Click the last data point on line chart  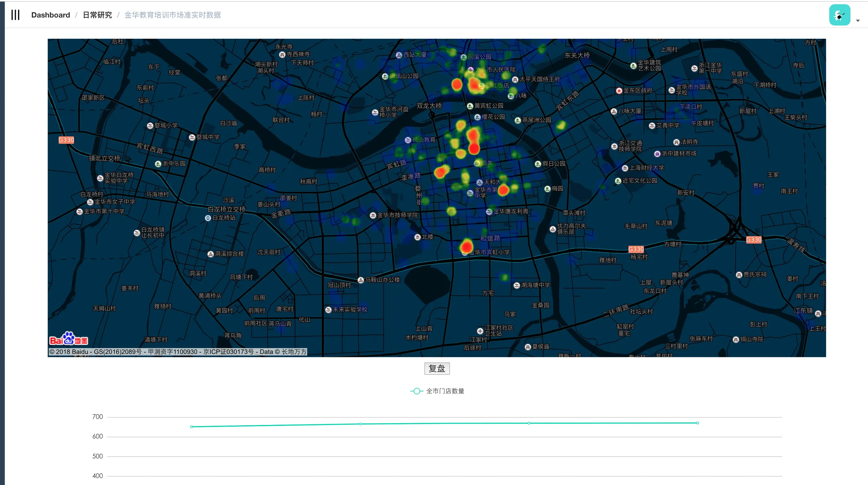[x=697, y=423]
